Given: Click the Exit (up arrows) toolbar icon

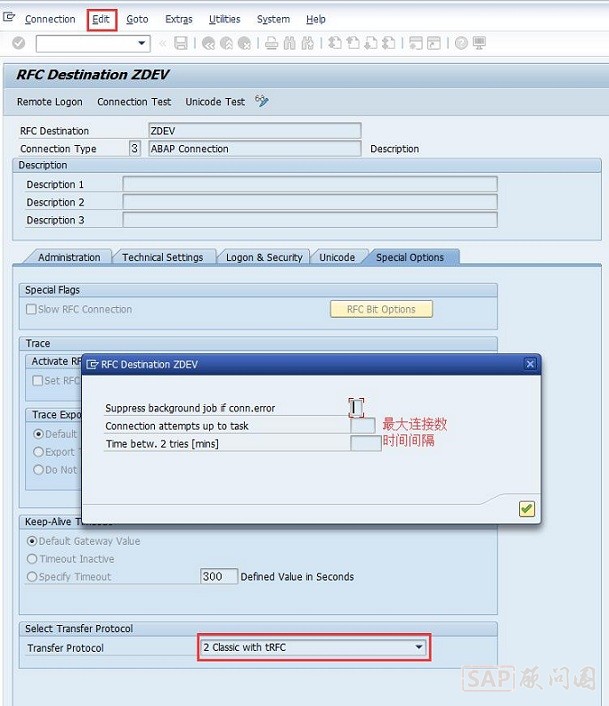Looking at the screenshot, I should [x=226, y=43].
